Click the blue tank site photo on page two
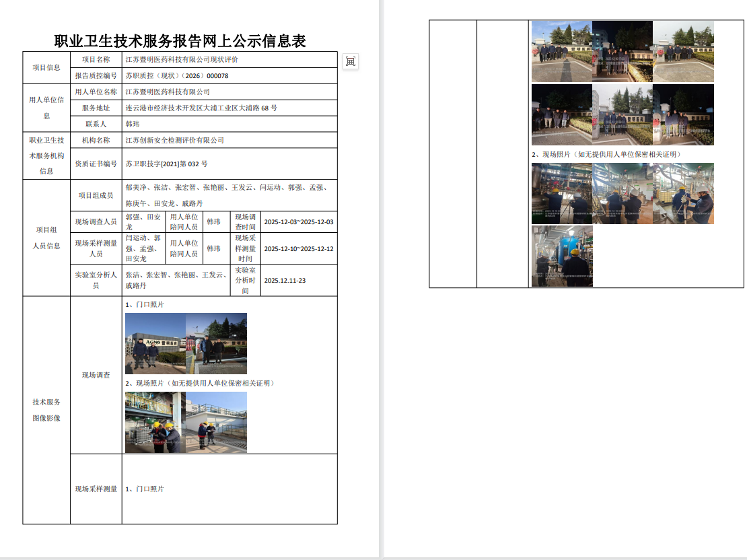The height and width of the screenshot is (560, 747). [x=562, y=256]
